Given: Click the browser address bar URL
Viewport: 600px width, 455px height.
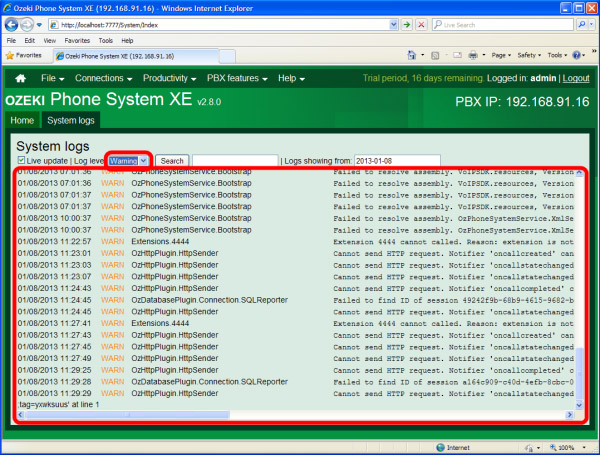Looking at the screenshot, I should tap(219, 25).
